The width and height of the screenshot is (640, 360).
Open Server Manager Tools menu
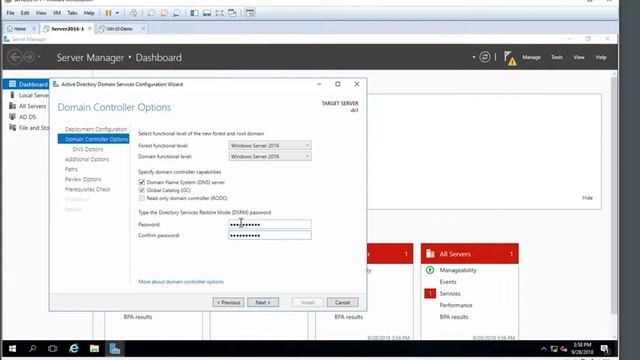pyautogui.click(x=557, y=58)
